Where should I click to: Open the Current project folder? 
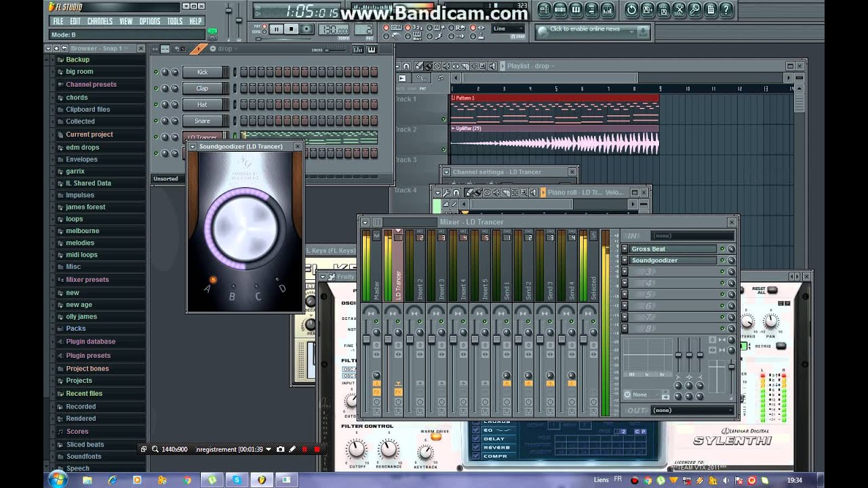[x=89, y=134]
